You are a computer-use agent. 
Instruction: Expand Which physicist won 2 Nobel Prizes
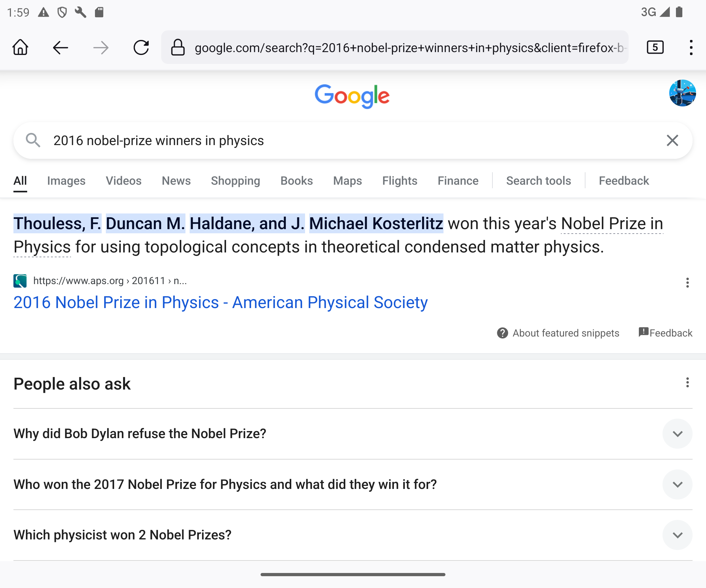[x=353, y=535]
